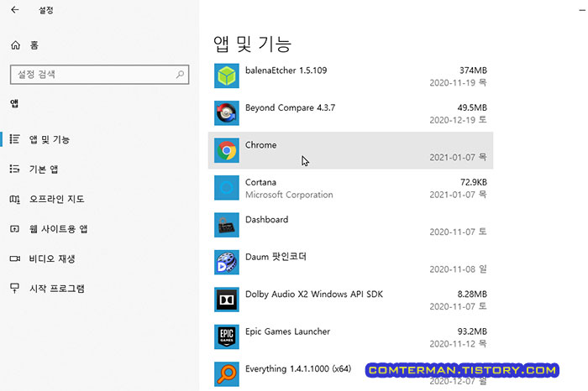Click the Everything search app icon
The height and width of the screenshot is (391, 588).
tap(227, 373)
